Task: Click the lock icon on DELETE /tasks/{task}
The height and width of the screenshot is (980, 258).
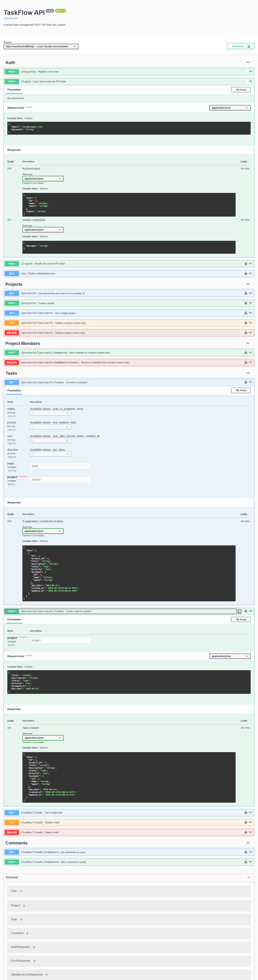Action: (x=245, y=832)
